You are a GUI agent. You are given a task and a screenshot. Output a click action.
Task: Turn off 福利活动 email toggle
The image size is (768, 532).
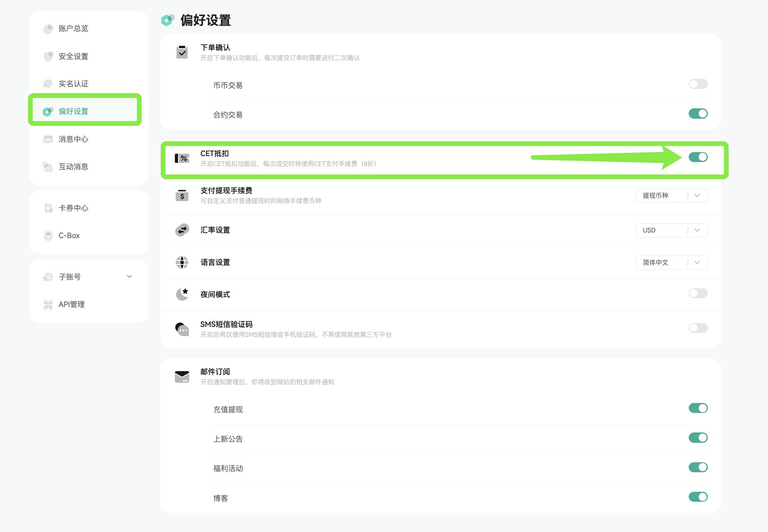pyautogui.click(x=698, y=467)
